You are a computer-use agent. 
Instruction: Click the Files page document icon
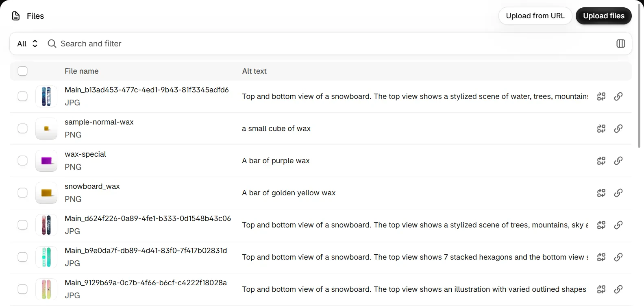tap(16, 16)
